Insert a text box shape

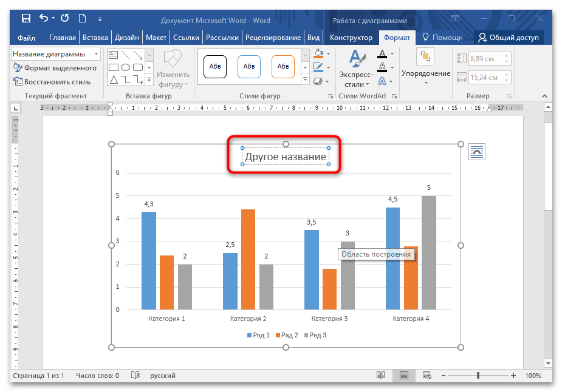coord(113,55)
